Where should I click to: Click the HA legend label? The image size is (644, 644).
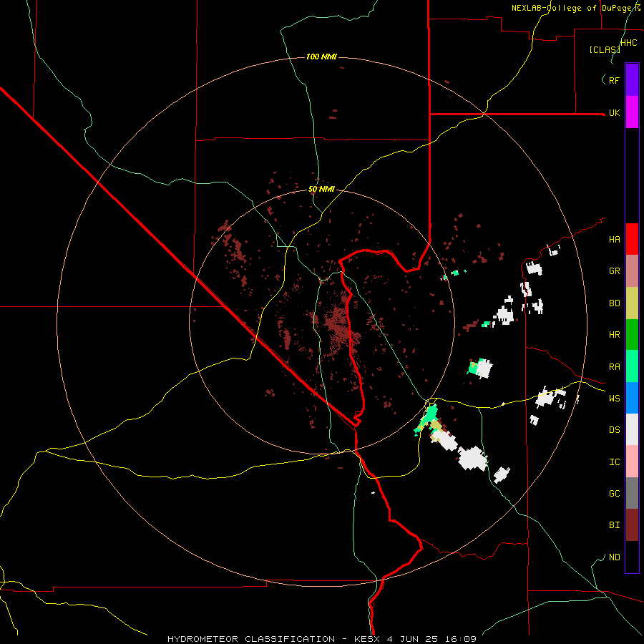tap(615, 240)
